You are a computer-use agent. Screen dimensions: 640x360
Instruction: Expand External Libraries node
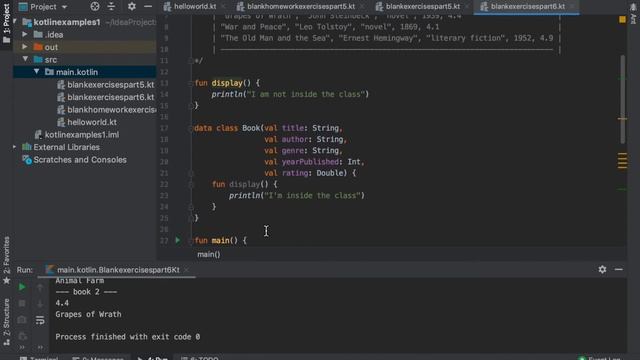pyautogui.click(x=15, y=147)
